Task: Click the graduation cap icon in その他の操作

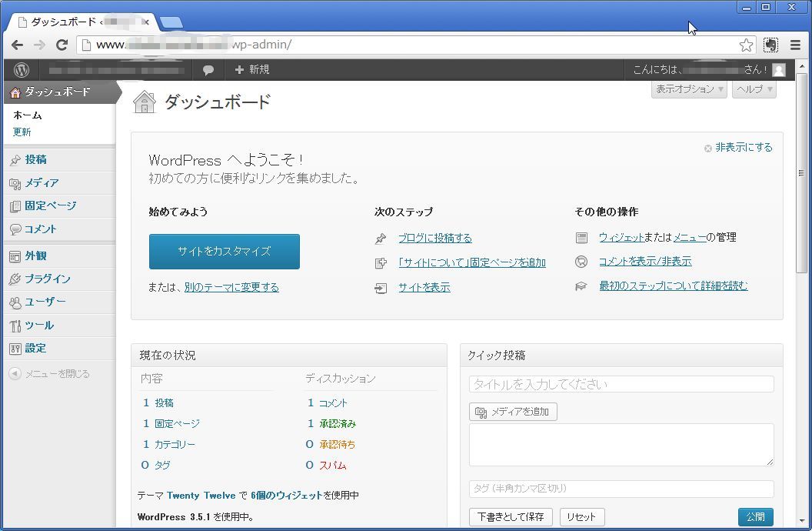Action: (x=581, y=286)
